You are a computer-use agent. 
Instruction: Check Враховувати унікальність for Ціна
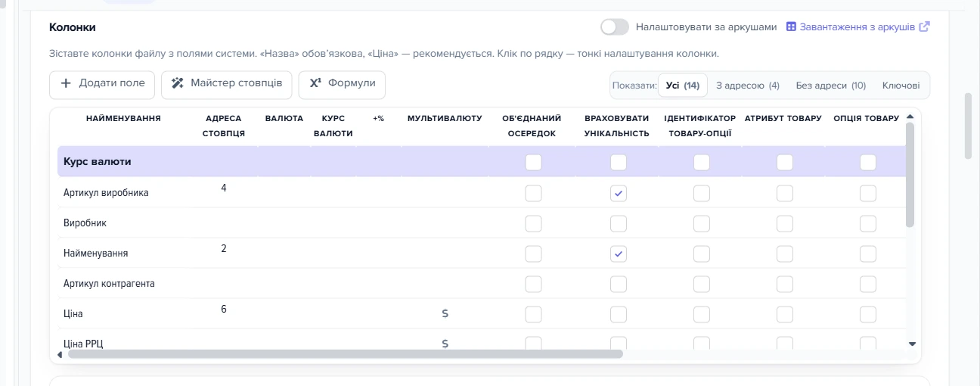tap(619, 314)
